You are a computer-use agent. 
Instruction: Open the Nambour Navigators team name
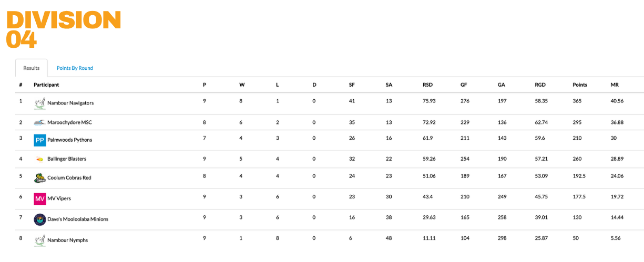tap(70, 103)
